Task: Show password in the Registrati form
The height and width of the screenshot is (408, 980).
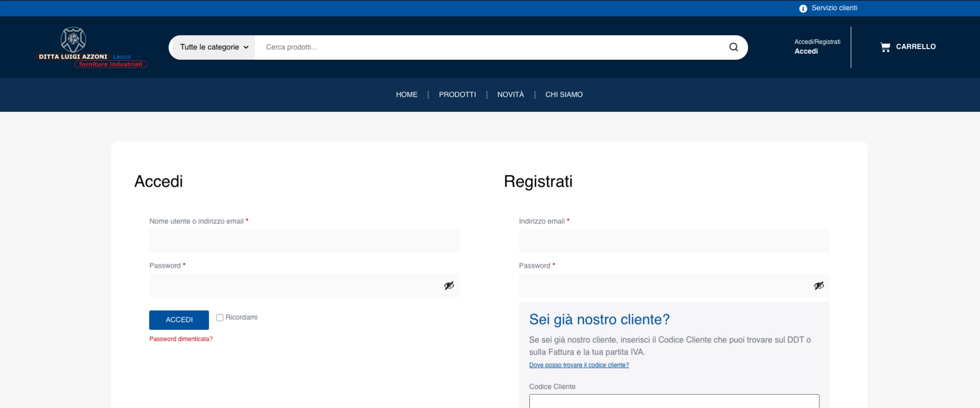Action: [819, 286]
